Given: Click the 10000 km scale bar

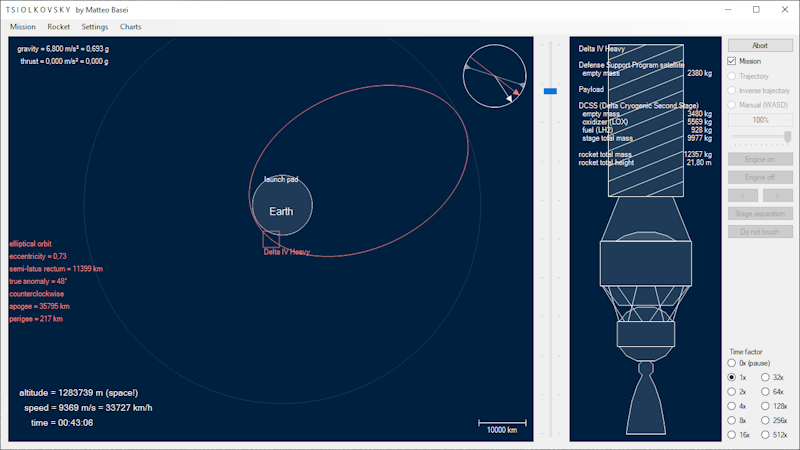Looking at the screenshot, I should 502,423.
